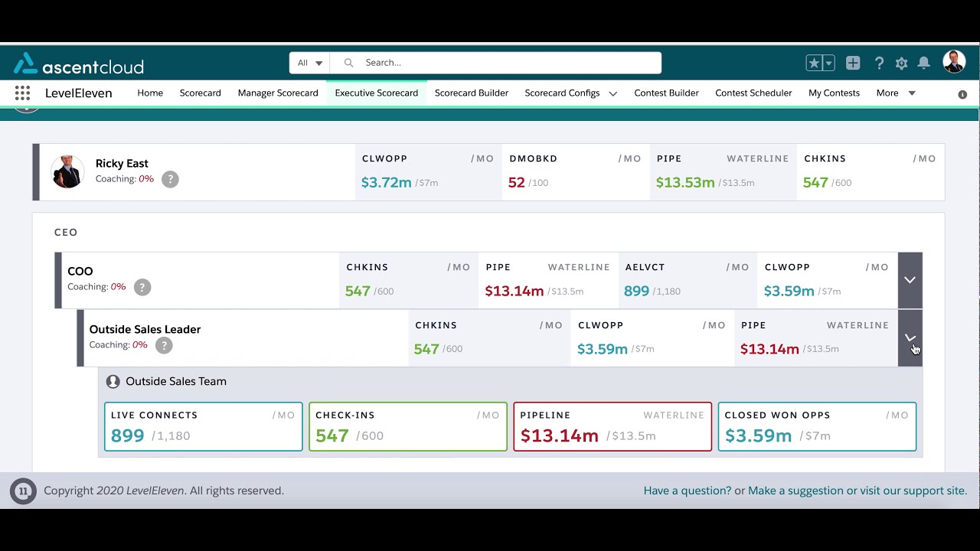Open the Pipeline metric card
The image size is (980, 551).
612,426
